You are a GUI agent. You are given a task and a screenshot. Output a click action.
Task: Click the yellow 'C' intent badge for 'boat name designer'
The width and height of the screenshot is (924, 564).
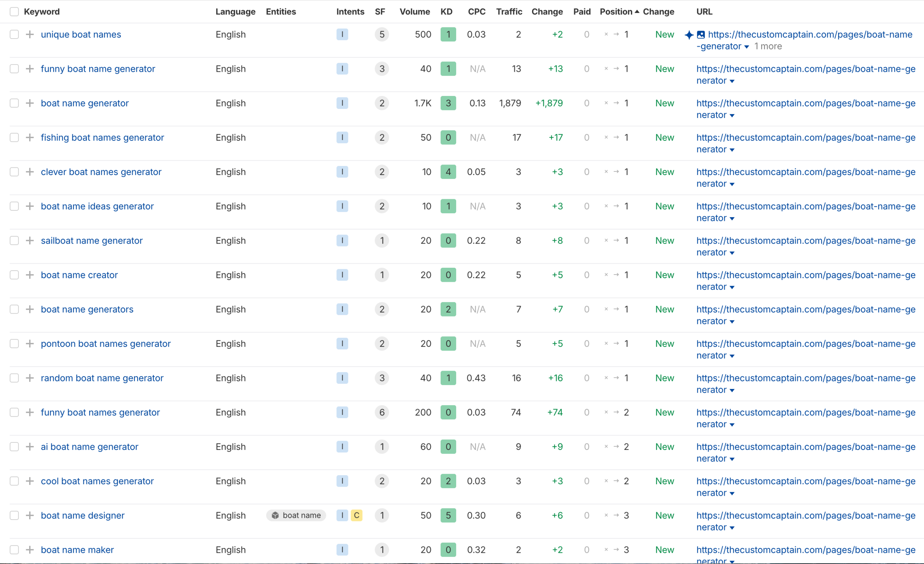coord(356,515)
